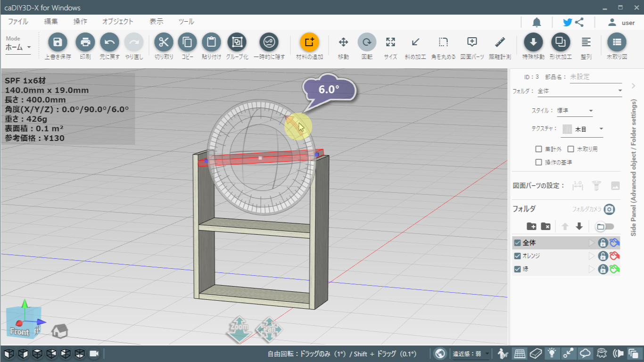Click the Pan control in viewport
Image resolution: width=644 pixels, height=362 pixels.
click(269, 329)
